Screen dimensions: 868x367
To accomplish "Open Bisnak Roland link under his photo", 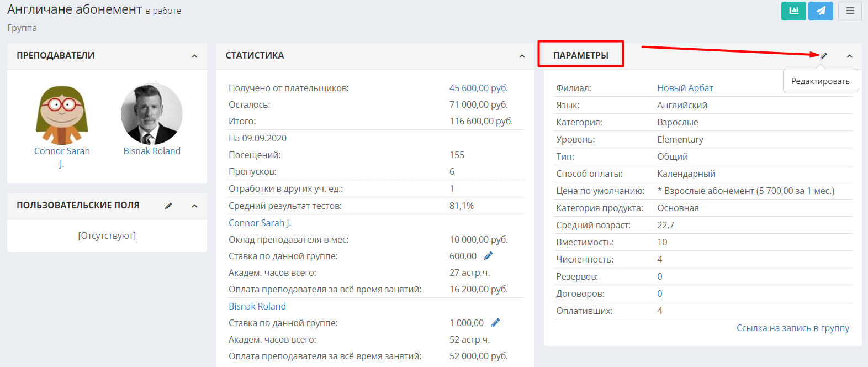I will (152, 151).
